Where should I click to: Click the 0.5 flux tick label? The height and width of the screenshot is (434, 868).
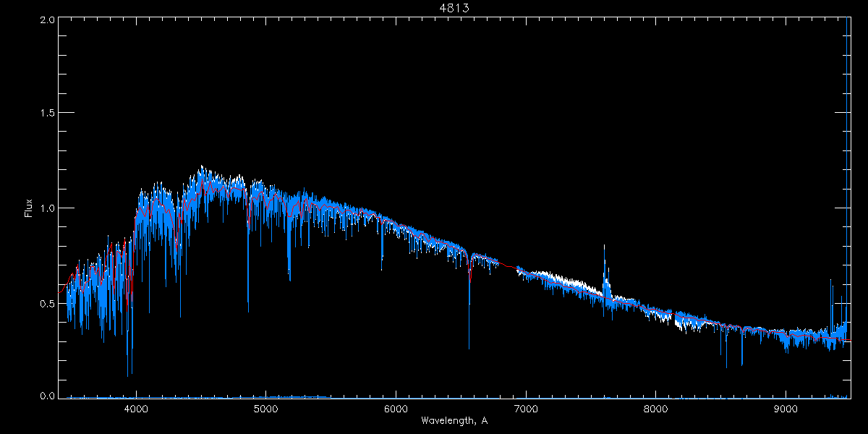pos(46,303)
